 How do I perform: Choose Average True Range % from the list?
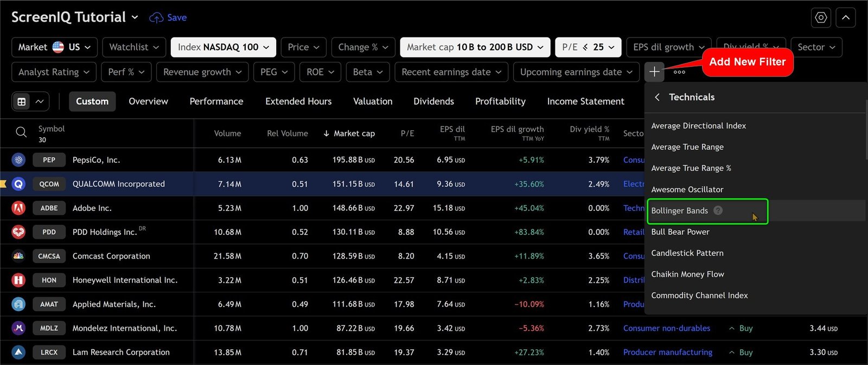(x=755, y=168)
